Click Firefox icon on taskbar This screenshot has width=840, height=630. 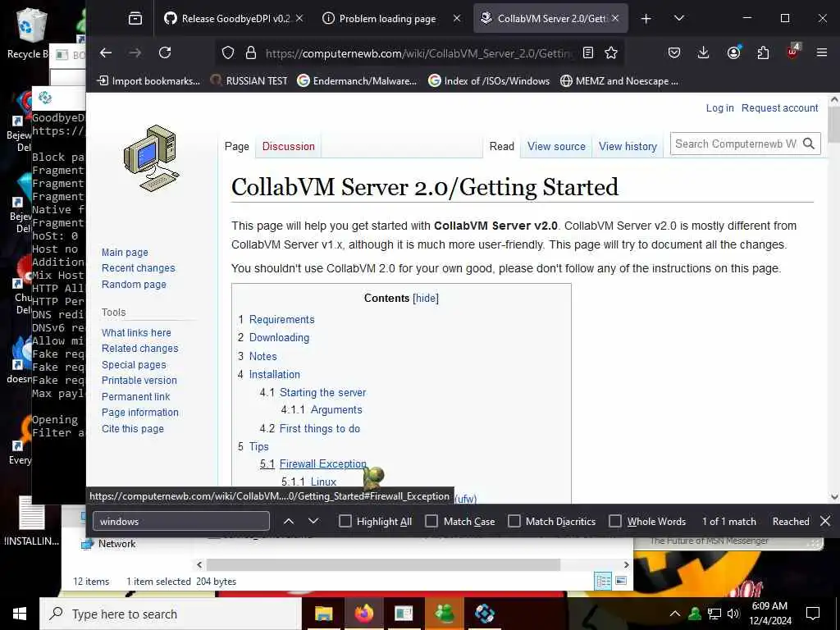tap(363, 614)
